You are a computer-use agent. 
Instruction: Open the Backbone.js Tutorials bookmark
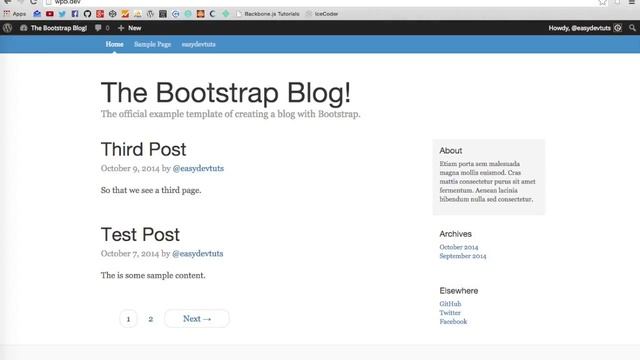click(268, 14)
